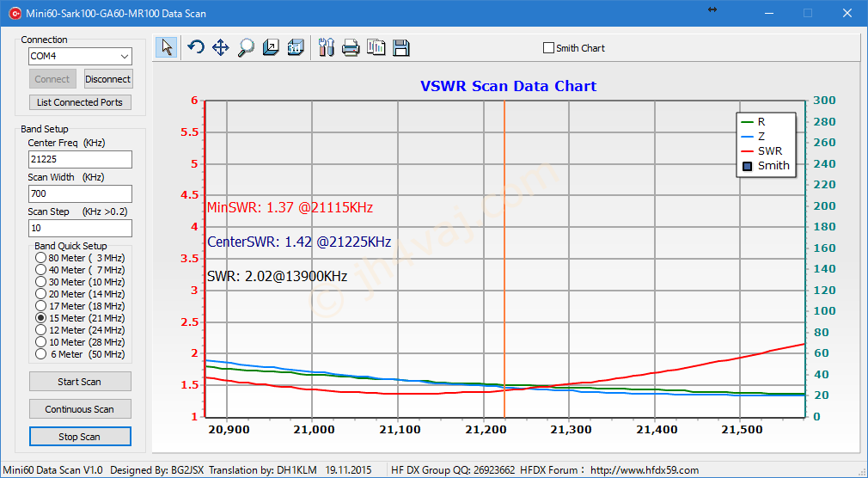Click the Disconnect button
The width and height of the screenshot is (868, 478).
(108, 79)
